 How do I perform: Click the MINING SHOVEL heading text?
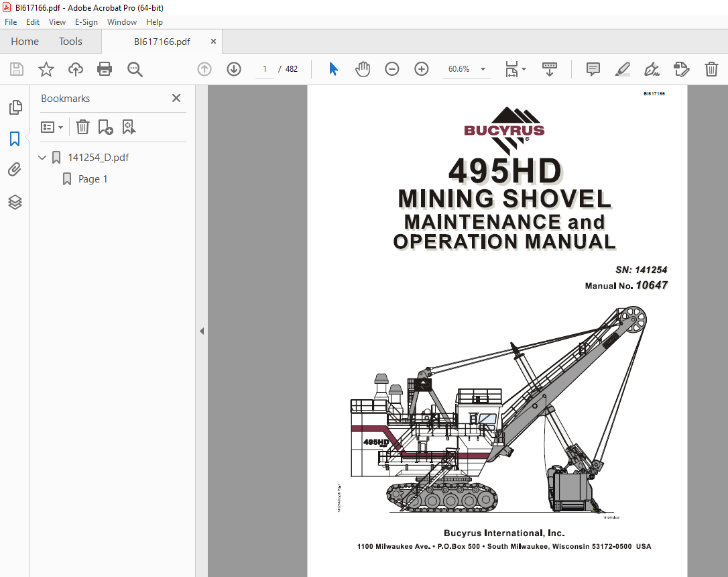pyautogui.click(x=505, y=199)
